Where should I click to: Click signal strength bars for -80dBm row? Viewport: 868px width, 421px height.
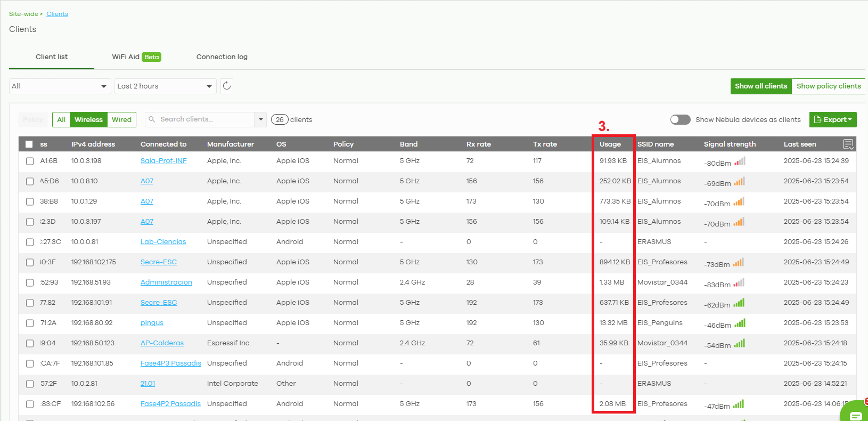point(740,161)
